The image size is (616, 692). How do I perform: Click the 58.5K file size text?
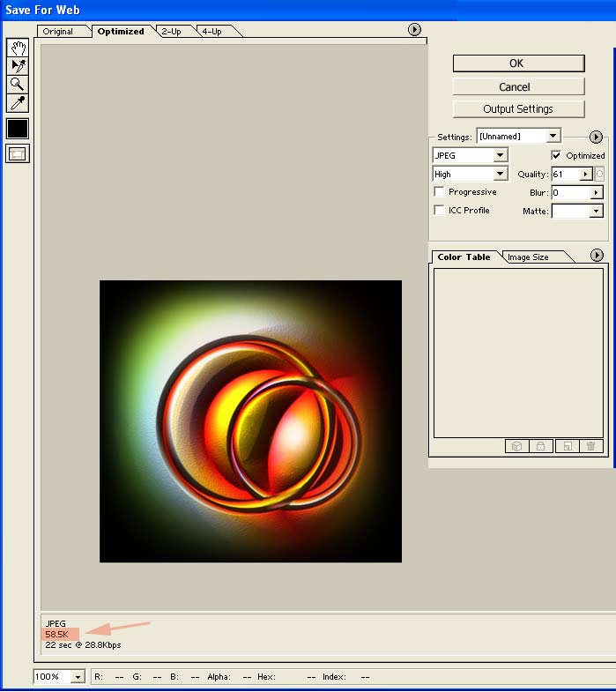click(56, 634)
